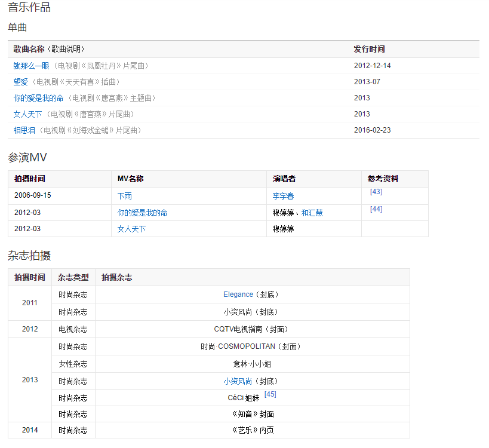Click the 杂志类型 column header
The image size is (489, 448).
[73, 277]
